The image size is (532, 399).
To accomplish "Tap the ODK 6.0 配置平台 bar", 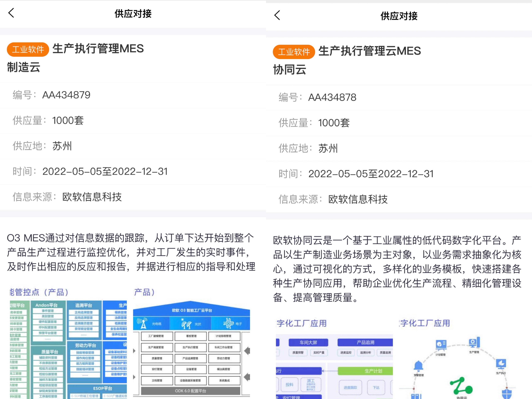I will tap(191, 391).
